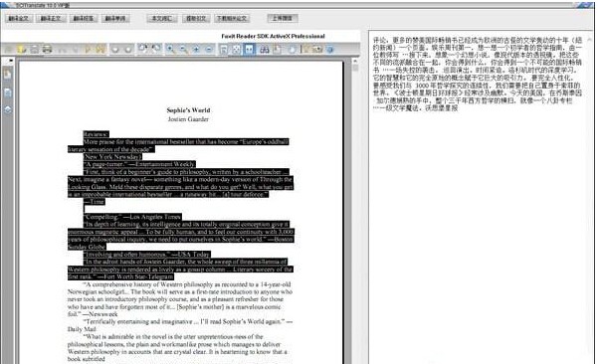Click the fourth translate button in top row
Screen dimensions: 598x364
(x=115, y=18)
